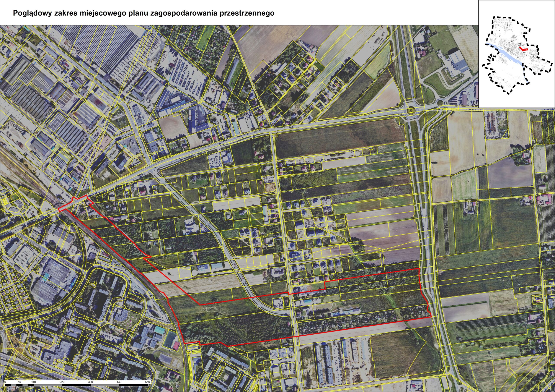Click the 550 label on the scale bar
555x392 pixels.
[147, 382]
